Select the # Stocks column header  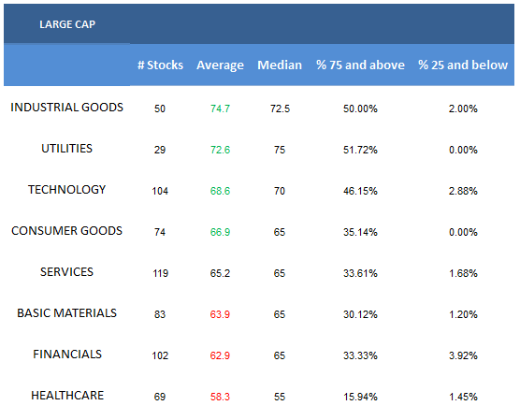[x=160, y=65]
